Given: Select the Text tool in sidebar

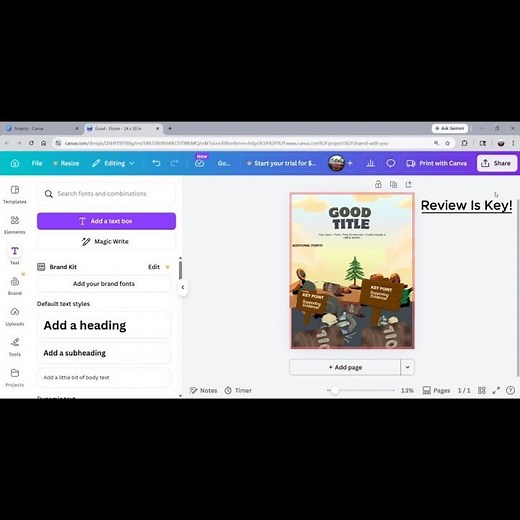Looking at the screenshot, I should pyautogui.click(x=15, y=255).
